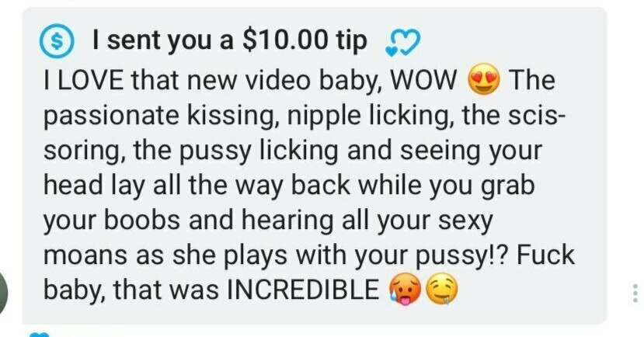
Task: Click the blue double hearts icon
Action: pos(403,42)
